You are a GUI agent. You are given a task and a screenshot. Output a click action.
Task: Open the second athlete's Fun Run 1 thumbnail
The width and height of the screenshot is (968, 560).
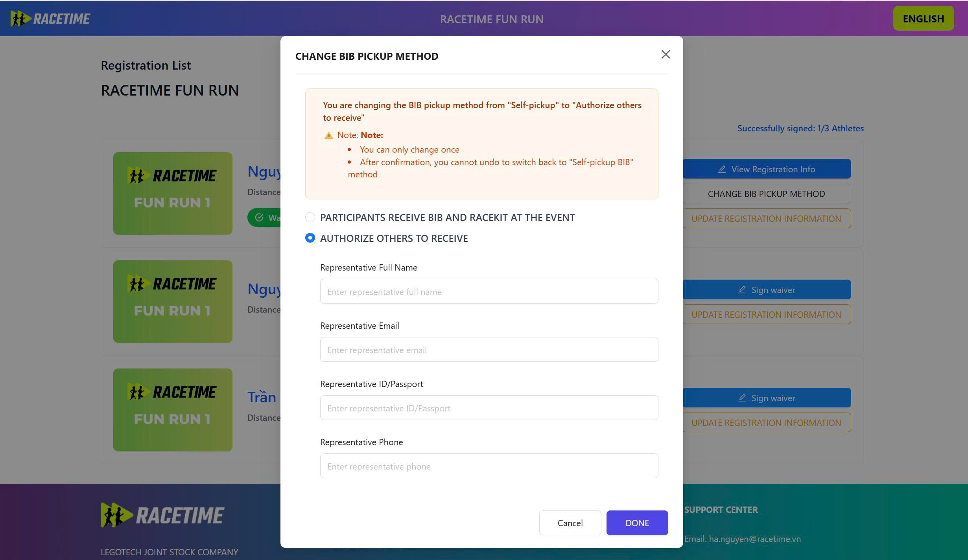click(x=173, y=302)
